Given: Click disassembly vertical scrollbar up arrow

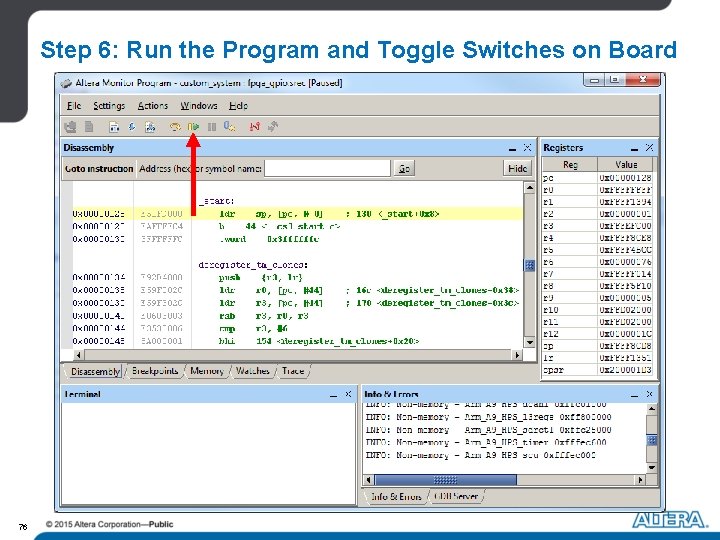Looking at the screenshot, I should coord(529,187).
